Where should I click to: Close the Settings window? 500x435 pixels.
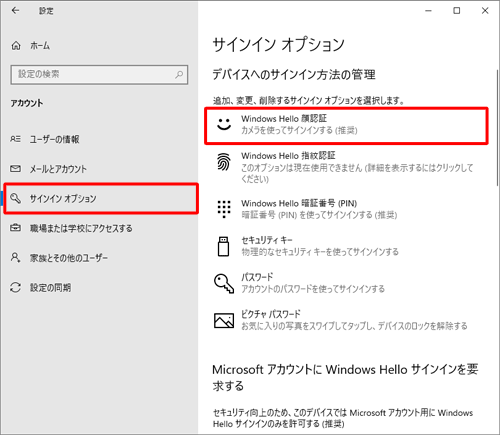(485, 11)
